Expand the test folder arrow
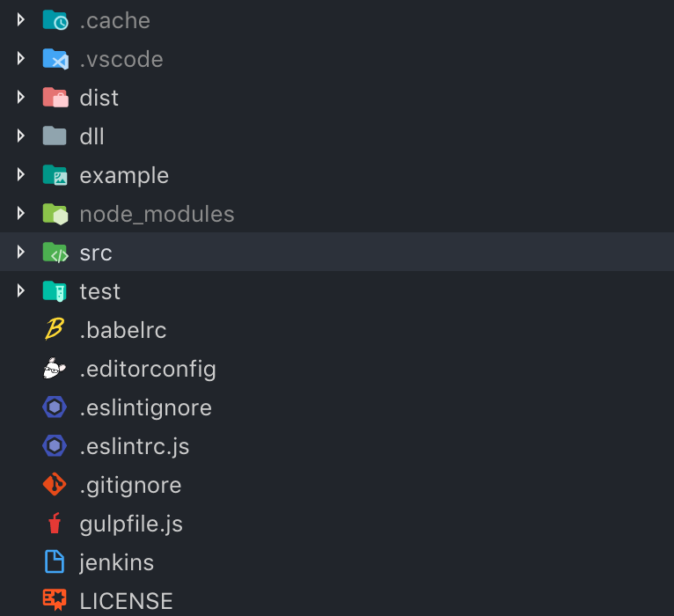This screenshot has height=616, width=674. pyautogui.click(x=20, y=291)
